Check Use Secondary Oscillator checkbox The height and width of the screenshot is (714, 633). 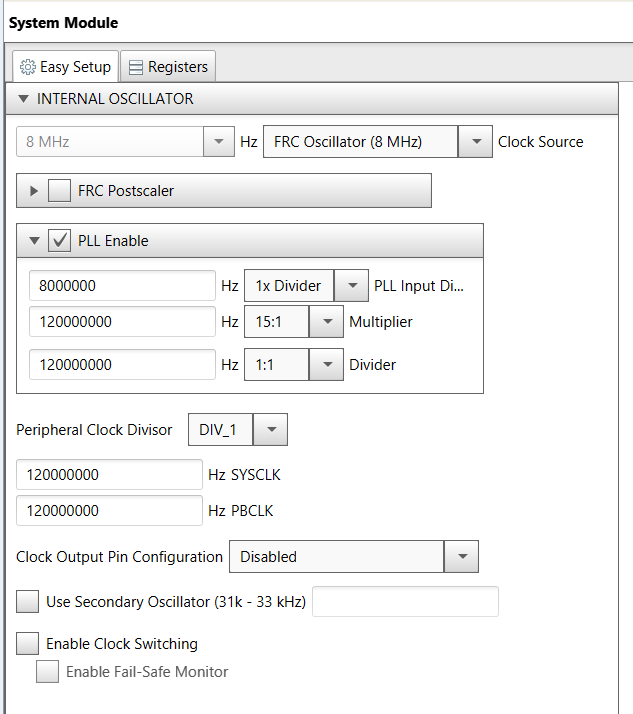coord(27,602)
